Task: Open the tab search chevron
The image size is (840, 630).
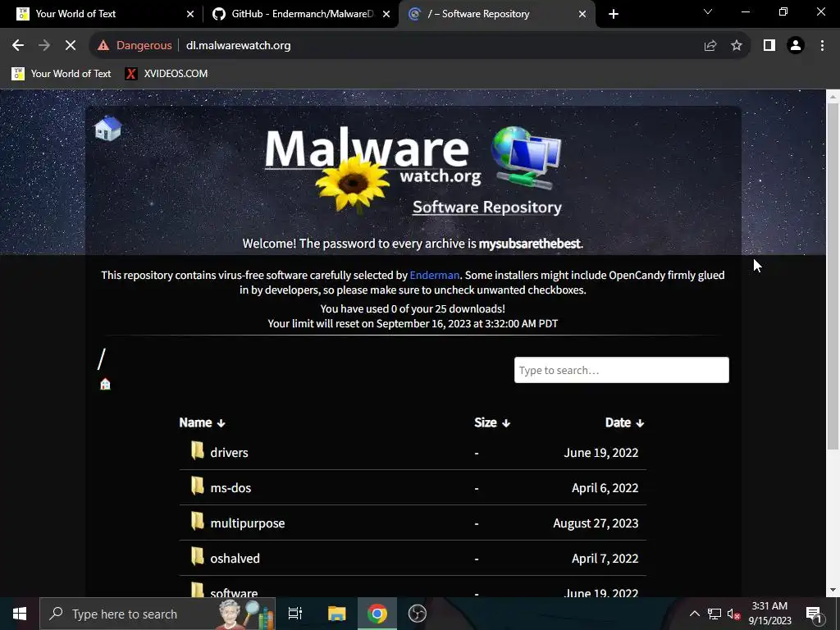Action: pos(708,11)
